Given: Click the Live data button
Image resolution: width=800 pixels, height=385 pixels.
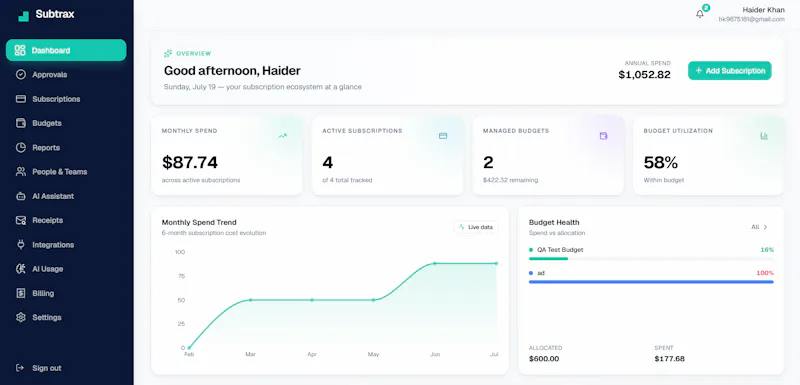Looking at the screenshot, I should (476, 227).
